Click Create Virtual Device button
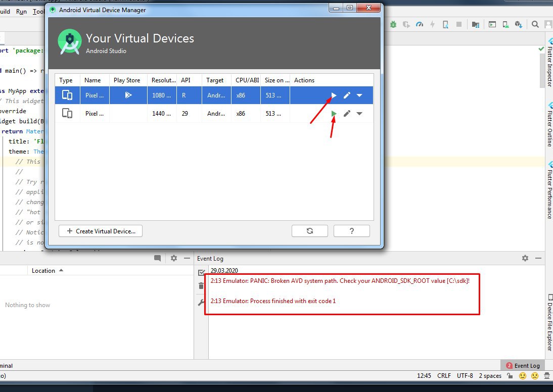 (x=101, y=231)
